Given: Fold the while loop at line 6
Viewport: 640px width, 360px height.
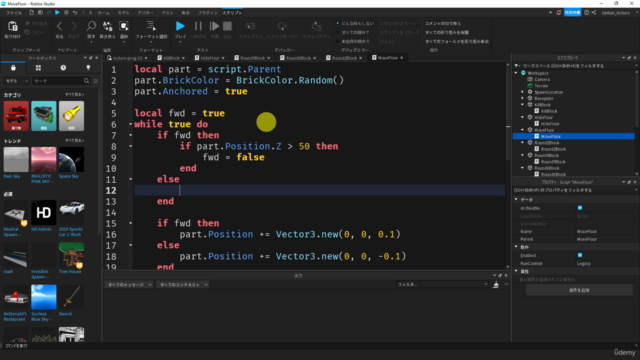Looking at the screenshot, I should [x=131, y=124].
